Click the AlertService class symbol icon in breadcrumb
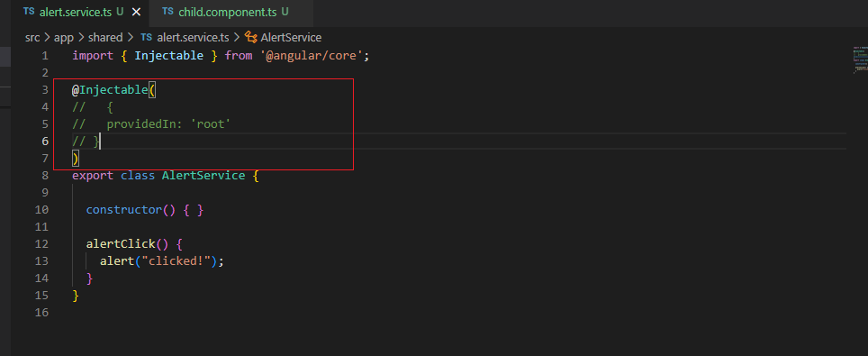 [251, 38]
